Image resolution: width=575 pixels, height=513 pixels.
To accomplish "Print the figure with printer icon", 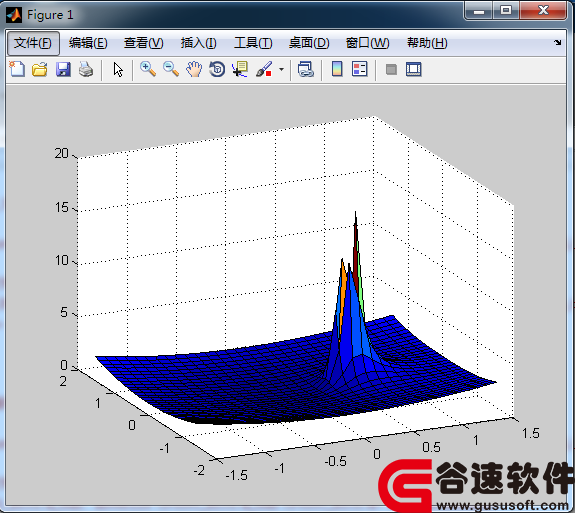I will point(86,69).
